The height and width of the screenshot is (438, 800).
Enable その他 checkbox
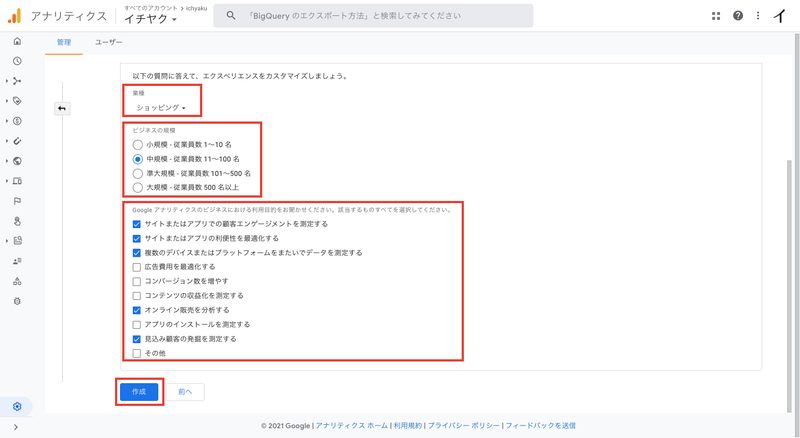coord(137,353)
